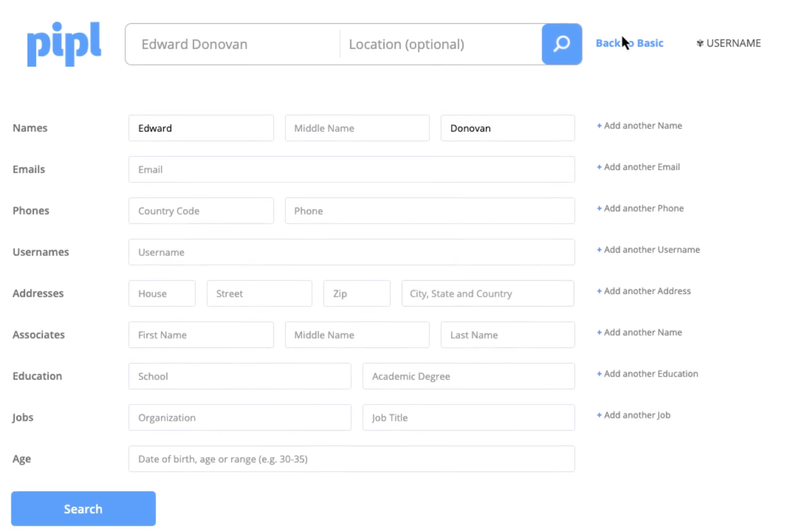Click the plus icon next to Add another Email

[599, 167]
